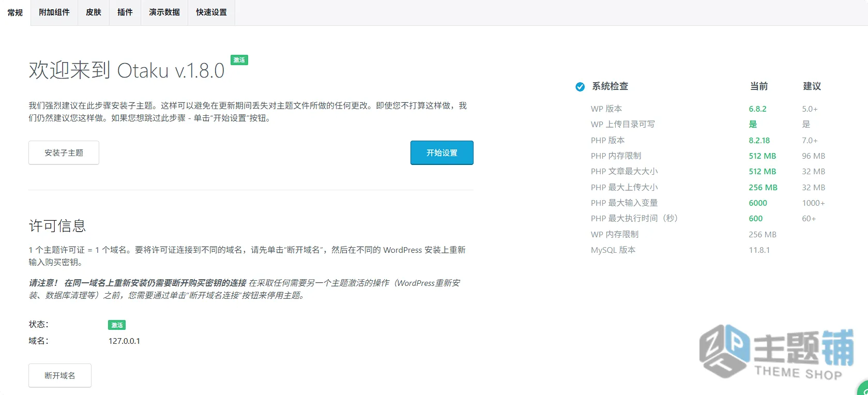Viewport: 868px width, 395px height.
Task: Click the green 激活 status badge next to 状态
Action: click(117, 325)
